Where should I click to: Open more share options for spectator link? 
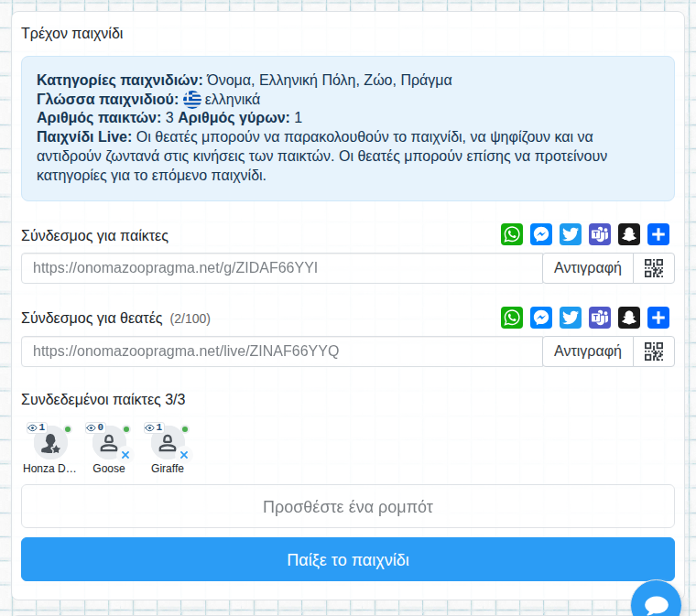click(x=658, y=318)
